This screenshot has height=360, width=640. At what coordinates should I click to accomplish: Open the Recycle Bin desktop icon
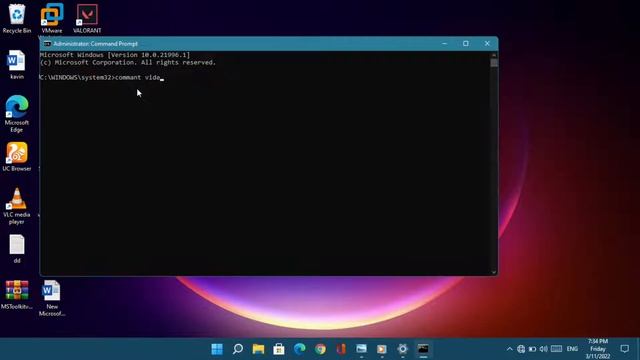[17, 18]
